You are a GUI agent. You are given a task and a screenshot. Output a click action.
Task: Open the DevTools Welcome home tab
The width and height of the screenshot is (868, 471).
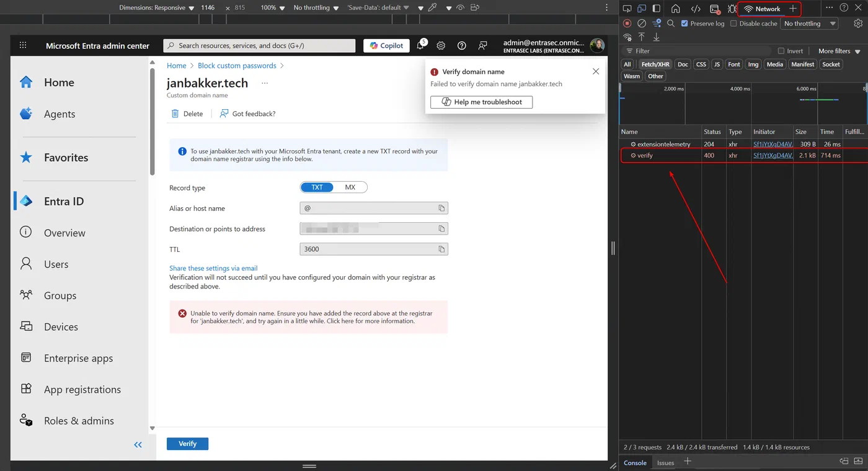[x=676, y=9]
